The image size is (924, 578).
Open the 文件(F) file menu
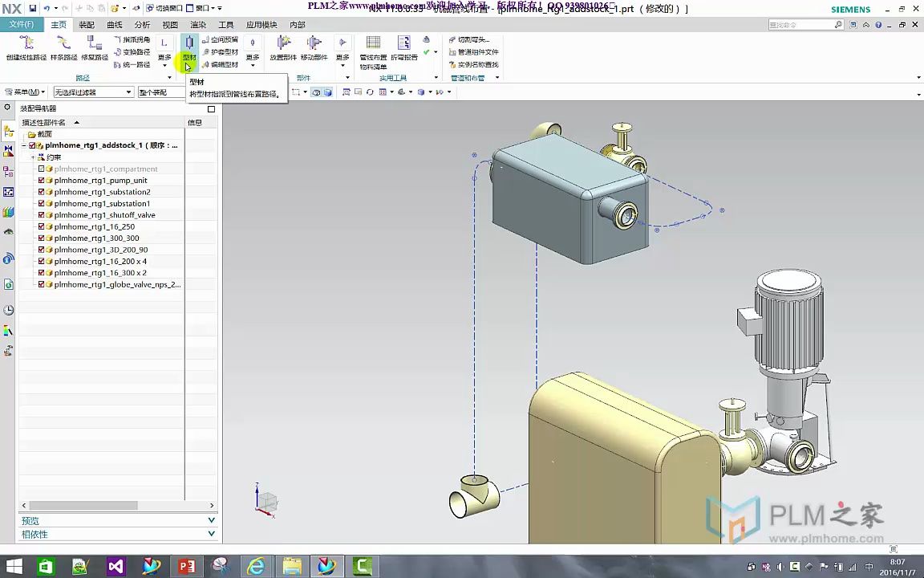(22, 25)
